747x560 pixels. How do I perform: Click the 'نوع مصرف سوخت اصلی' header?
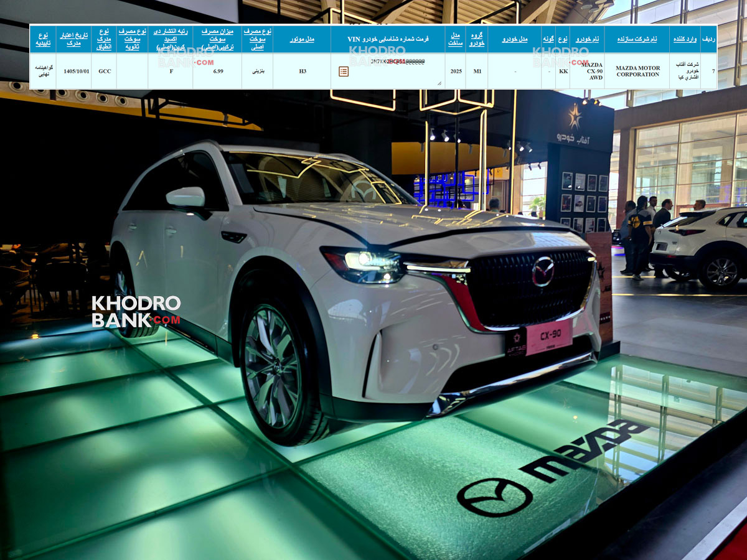click(x=257, y=39)
